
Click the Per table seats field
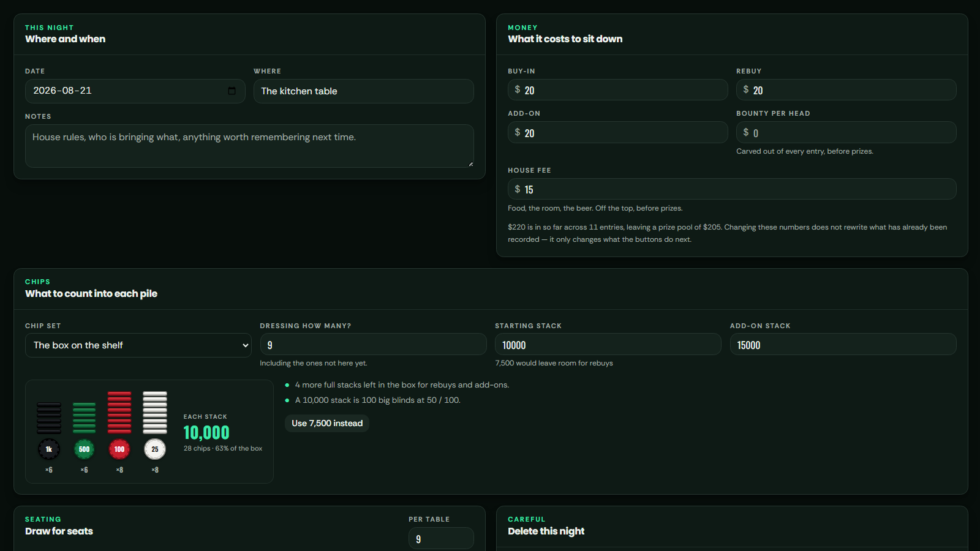[441, 538]
